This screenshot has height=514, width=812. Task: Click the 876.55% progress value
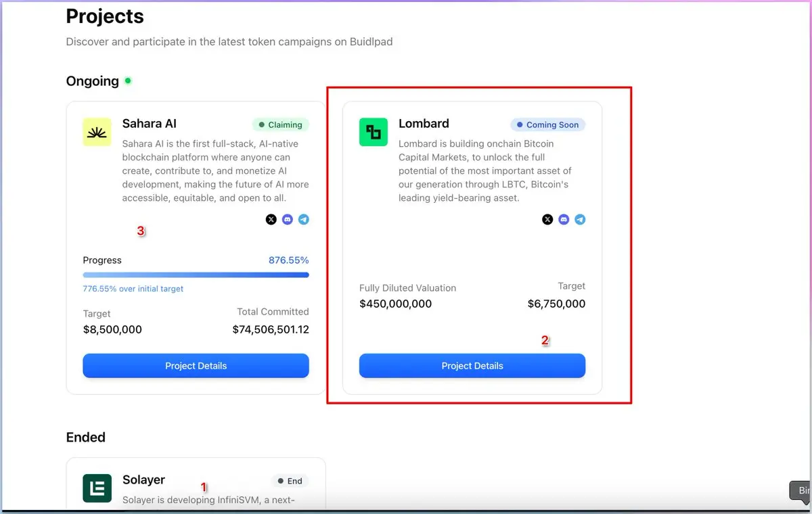pos(289,260)
